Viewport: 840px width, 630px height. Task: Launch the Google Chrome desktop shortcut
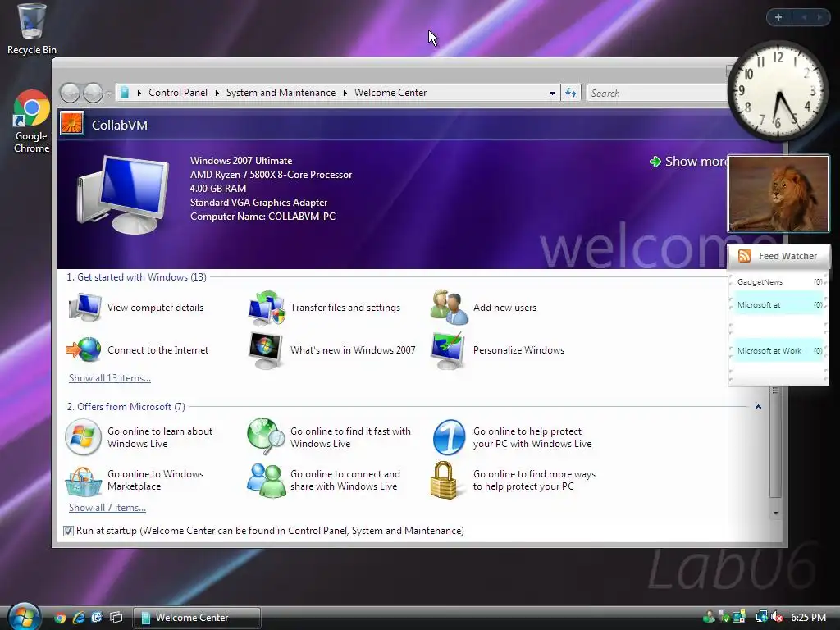[x=31, y=122]
